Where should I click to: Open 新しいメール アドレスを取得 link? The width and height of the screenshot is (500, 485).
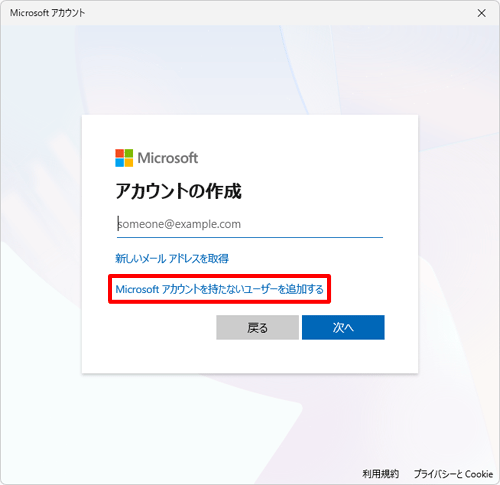(x=172, y=258)
